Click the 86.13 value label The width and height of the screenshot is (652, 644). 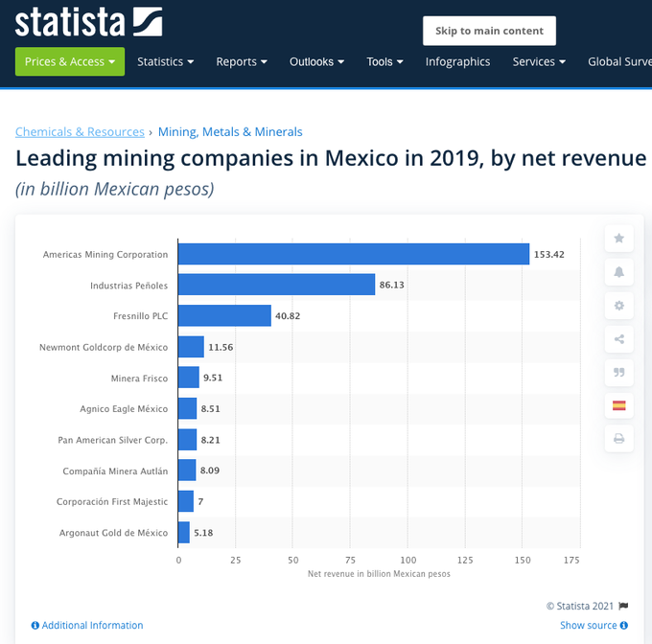coord(391,285)
